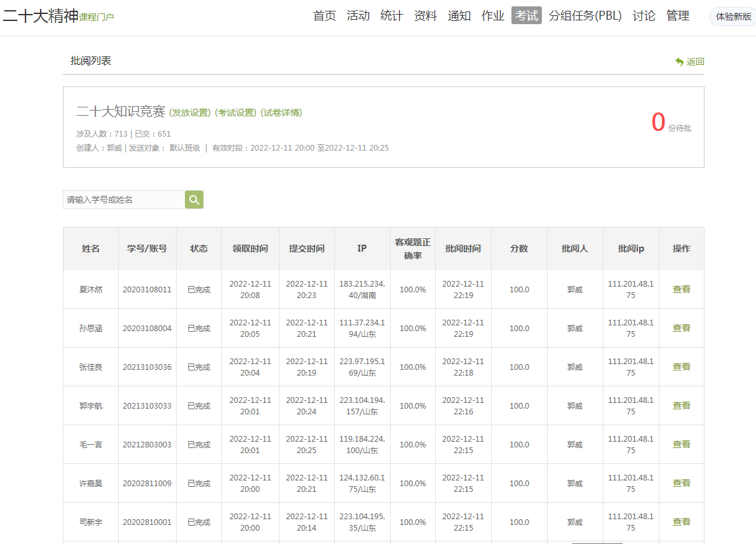Switch to the 活动 tab
Image resolution: width=756 pixels, height=544 pixels.
pos(358,16)
